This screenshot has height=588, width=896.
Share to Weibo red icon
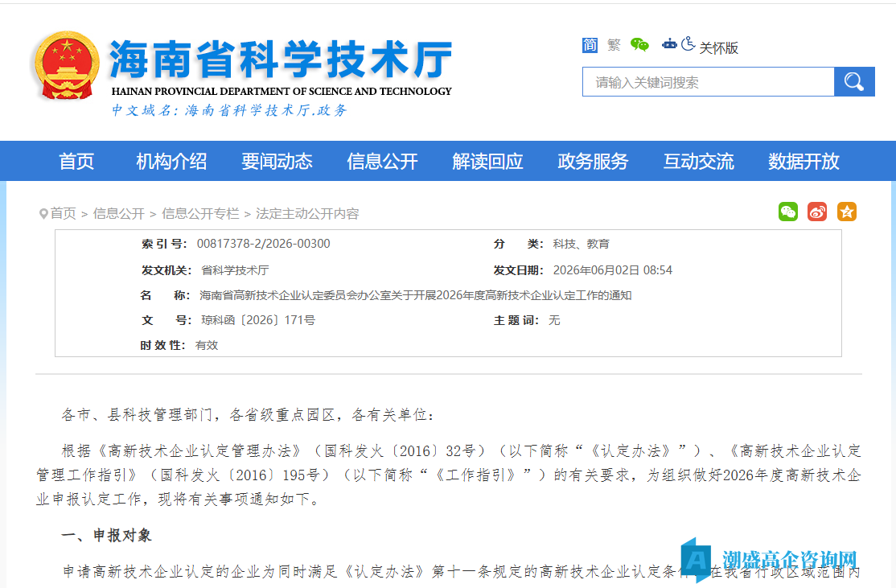(x=817, y=212)
